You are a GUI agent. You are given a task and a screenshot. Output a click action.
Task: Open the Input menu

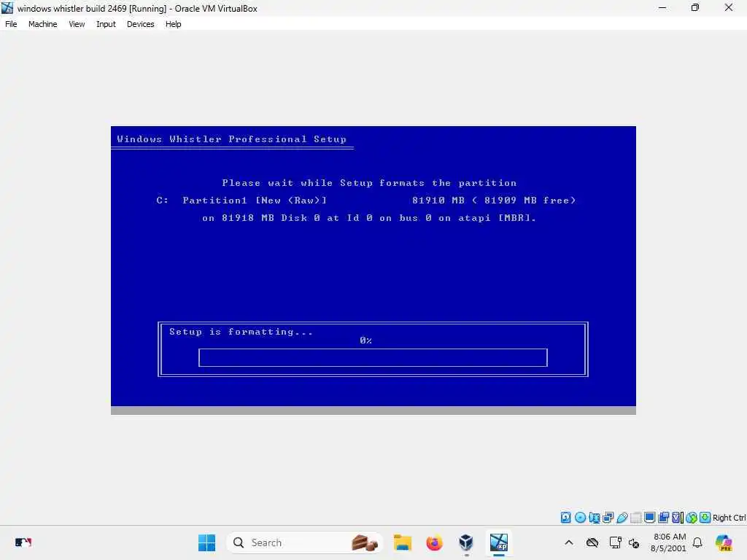pyautogui.click(x=106, y=24)
